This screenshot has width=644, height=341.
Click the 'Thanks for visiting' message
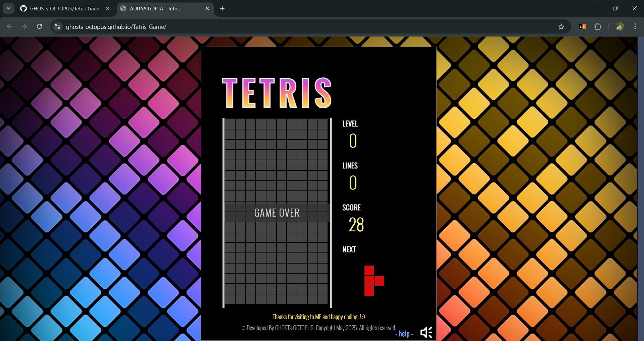318,317
